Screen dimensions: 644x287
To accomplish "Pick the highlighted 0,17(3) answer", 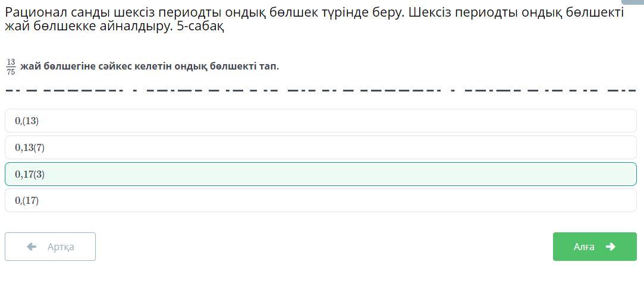I will coord(321,174).
